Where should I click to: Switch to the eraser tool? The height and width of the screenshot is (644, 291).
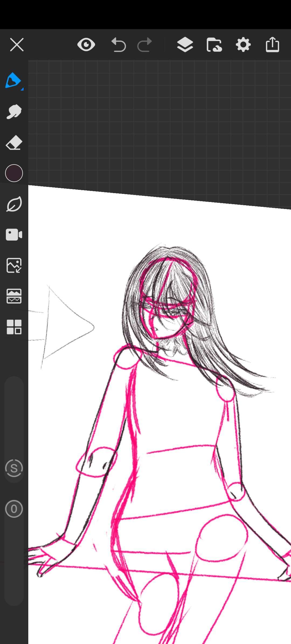tap(14, 142)
